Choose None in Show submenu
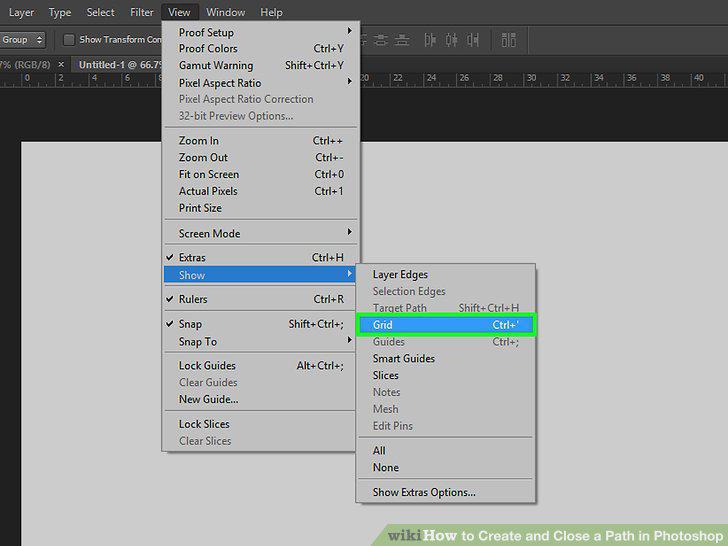This screenshot has height=546, width=728. 446,467
